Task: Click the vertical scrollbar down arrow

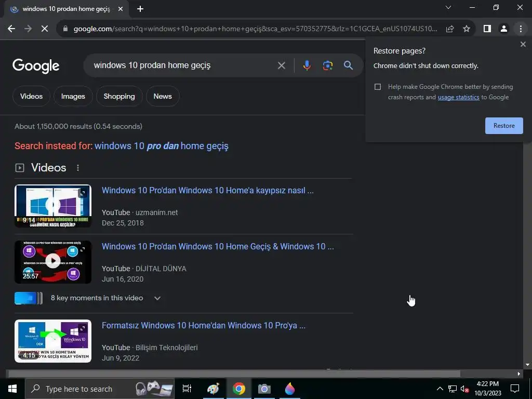Action: click(x=527, y=365)
